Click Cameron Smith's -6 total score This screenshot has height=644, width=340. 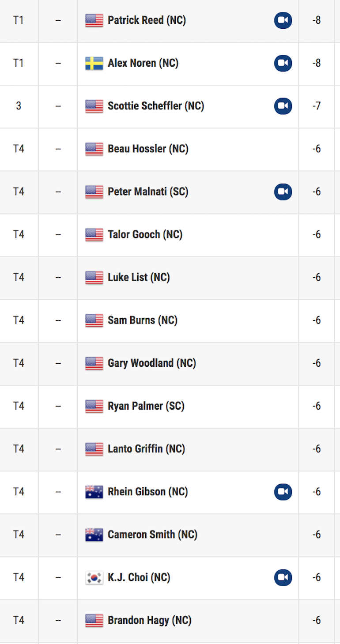[x=317, y=535]
